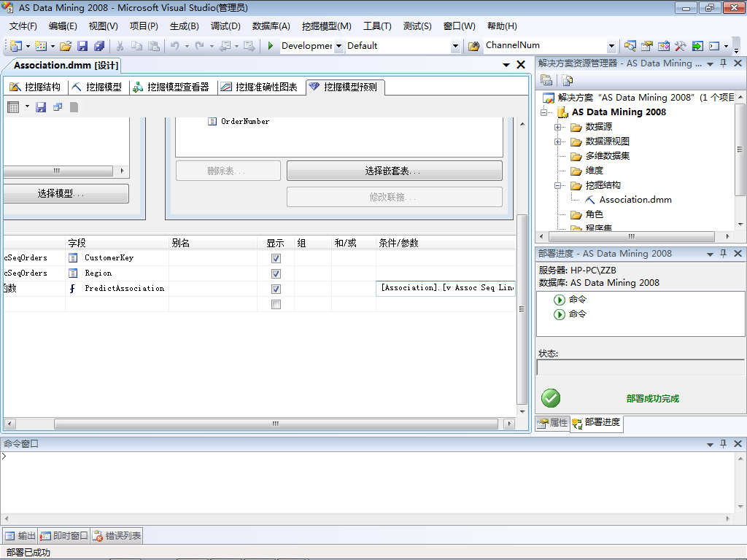Open the 挖掘模型(M) menu
Image resolution: width=747 pixels, height=560 pixels.
coord(326,26)
